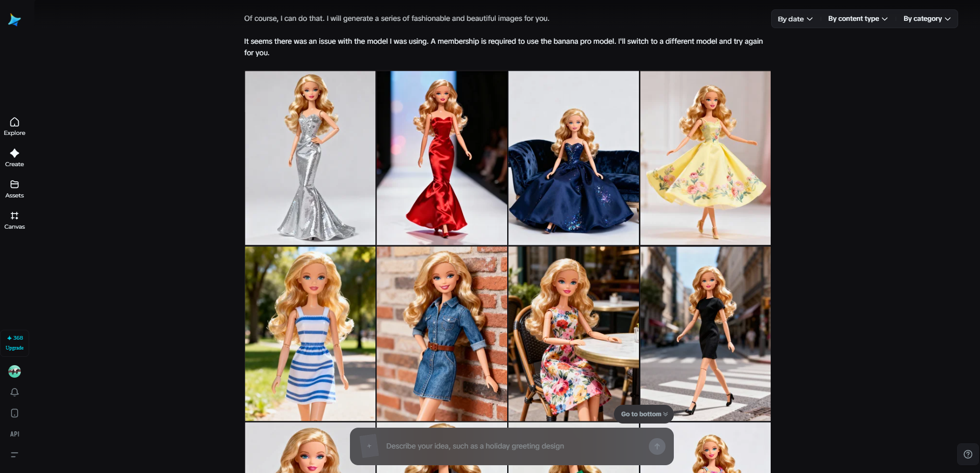Open notifications bell

point(15,392)
